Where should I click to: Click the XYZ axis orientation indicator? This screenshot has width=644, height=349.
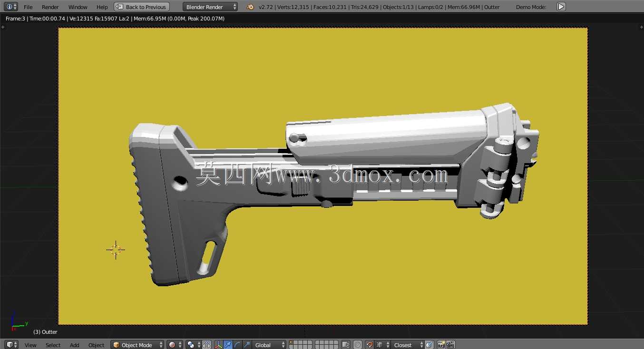tap(19, 321)
